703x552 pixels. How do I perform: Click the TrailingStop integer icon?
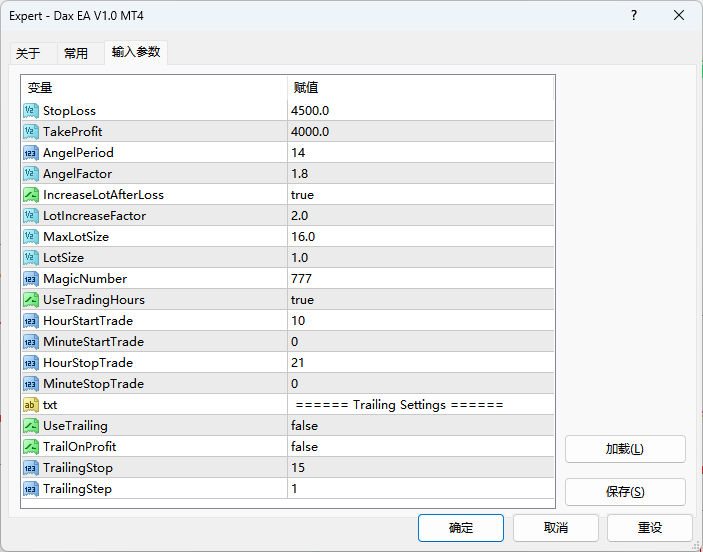point(30,468)
